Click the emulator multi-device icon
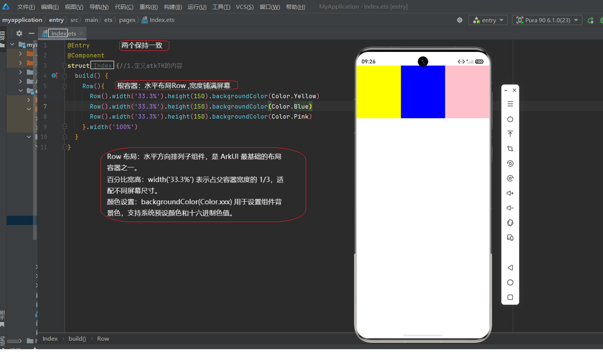 (510, 238)
